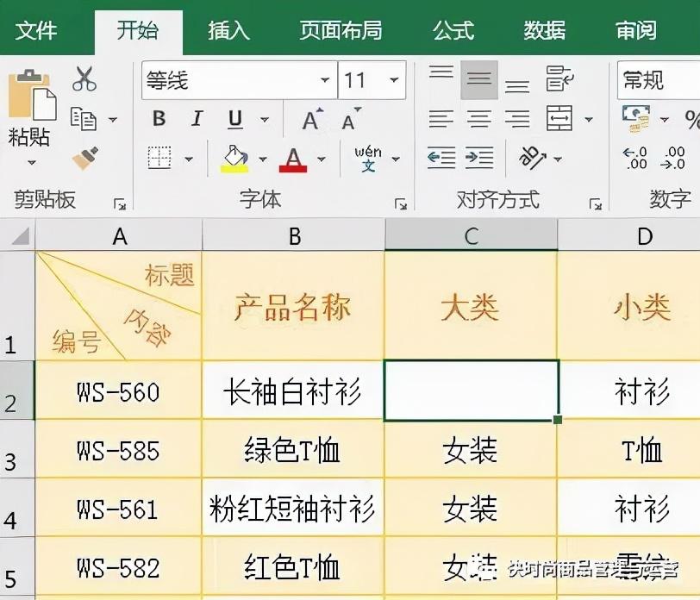Select column A header
Image resolution: width=700 pixels, height=600 pixels.
[119, 235]
